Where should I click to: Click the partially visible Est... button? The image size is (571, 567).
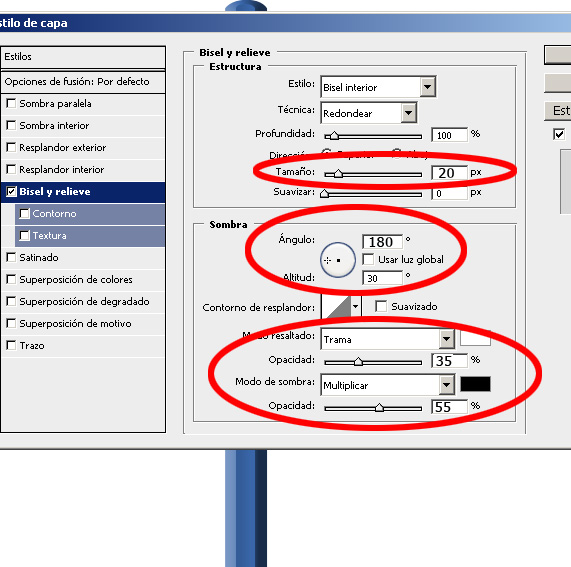(x=558, y=111)
